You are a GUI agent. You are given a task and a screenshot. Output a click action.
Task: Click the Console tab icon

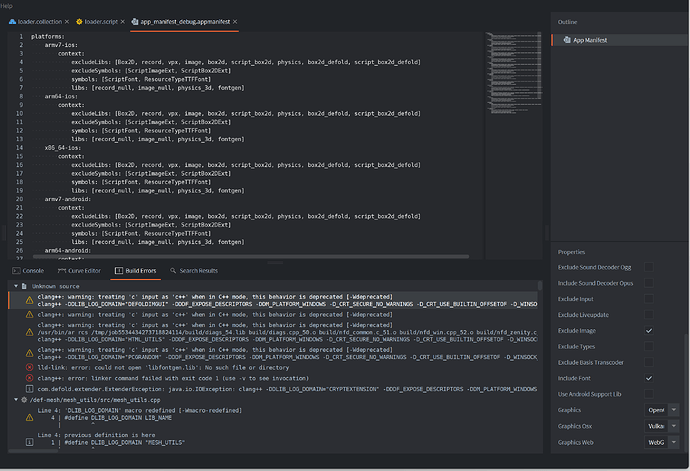click(x=16, y=271)
